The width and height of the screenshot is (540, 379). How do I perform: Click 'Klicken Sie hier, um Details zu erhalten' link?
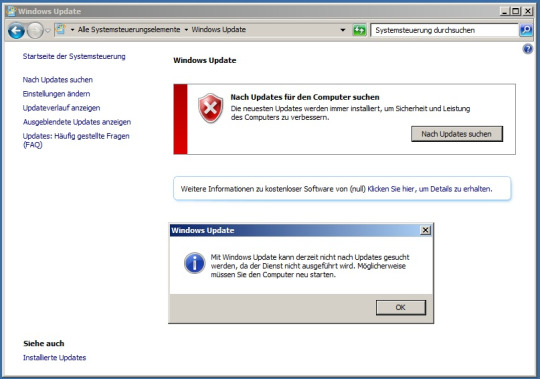[430, 189]
